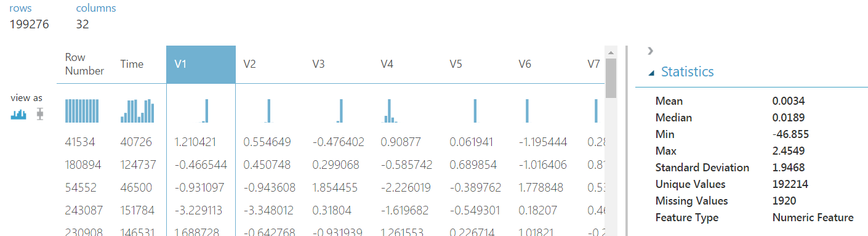Click the V3 histogram thumbnail
The image size is (868, 236).
tap(340, 111)
